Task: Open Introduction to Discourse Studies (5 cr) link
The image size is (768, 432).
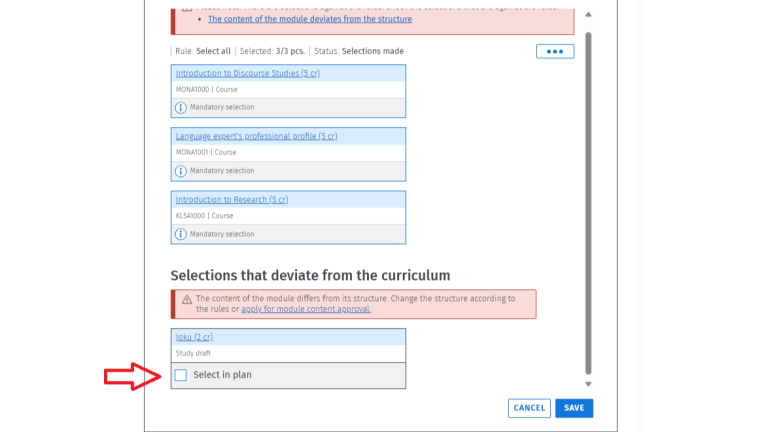Action: (248, 73)
